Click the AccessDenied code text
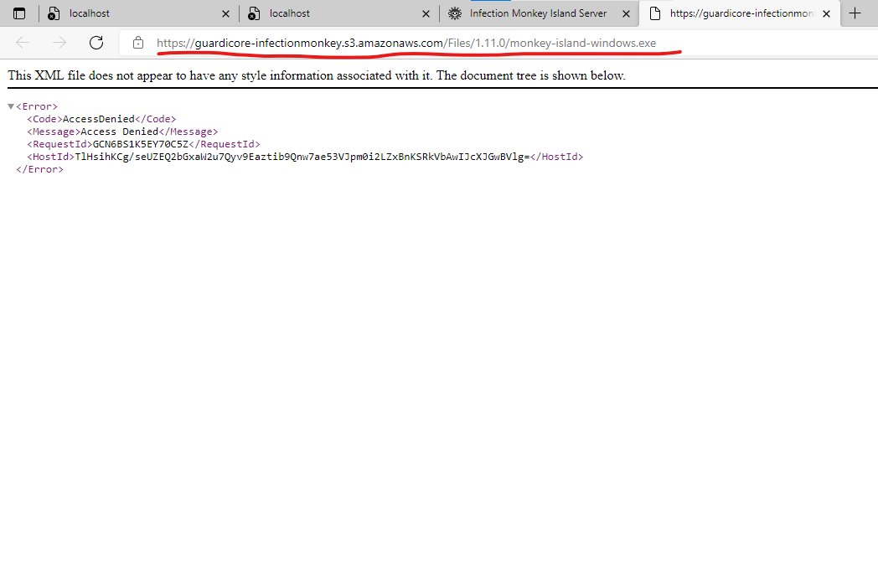The height and width of the screenshot is (588, 878). 99,119
